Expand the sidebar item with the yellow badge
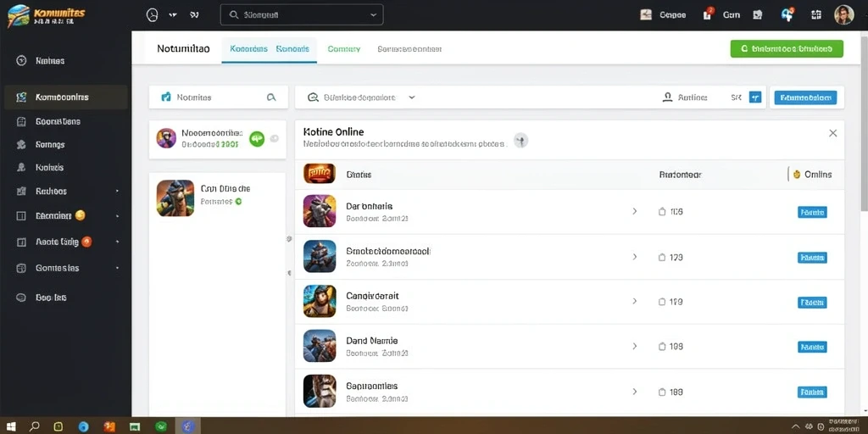The image size is (868, 434). click(x=117, y=215)
